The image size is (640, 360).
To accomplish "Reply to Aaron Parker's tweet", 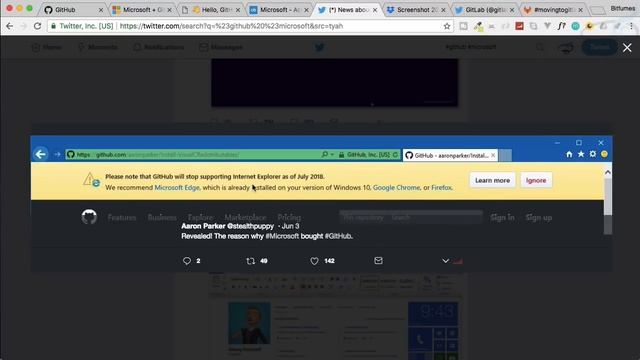I will (187, 261).
